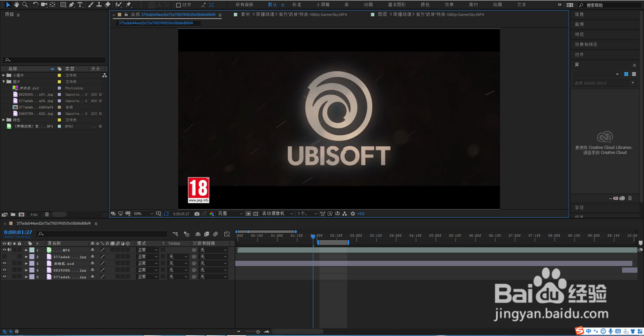Image resolution: width=644 pixels, height=336 pixels.
Task: Select the Pan Behind anchor point tool
Action: (53, 5)
